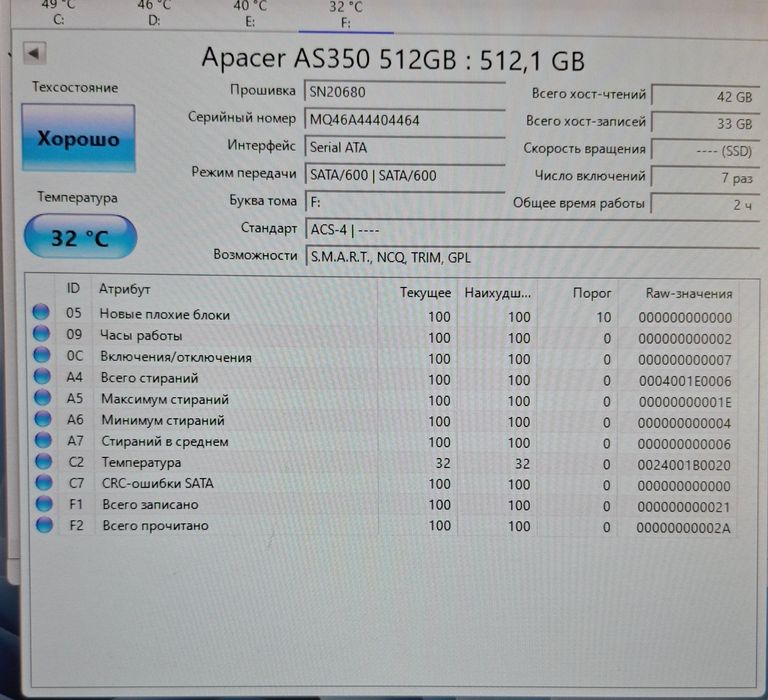The image size is (768, 700).
Task: Click the Хорошо health status button
Action: (78, 138)
